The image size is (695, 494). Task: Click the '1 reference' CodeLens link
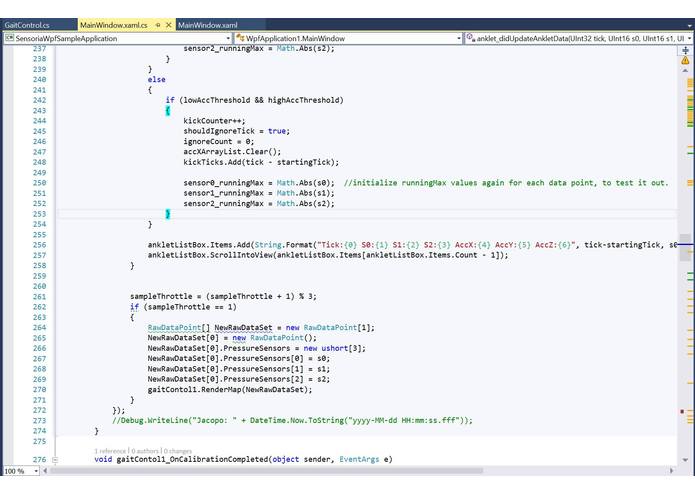coord(110,451)
